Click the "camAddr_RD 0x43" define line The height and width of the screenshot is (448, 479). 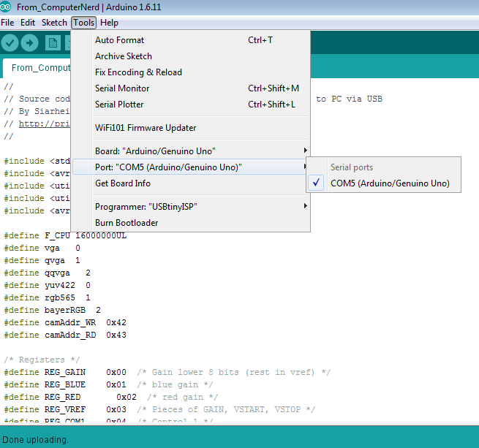pyautogui.click(x=65, y=335)
